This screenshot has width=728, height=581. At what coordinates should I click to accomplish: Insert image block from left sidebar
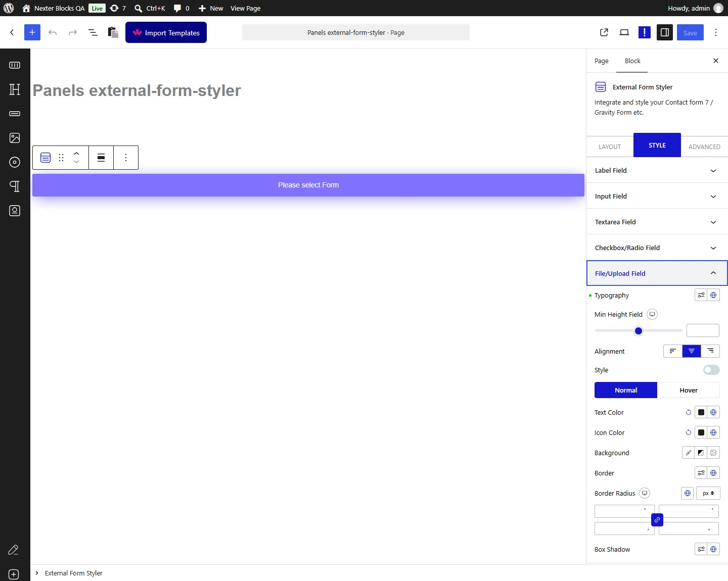(15, 138)
